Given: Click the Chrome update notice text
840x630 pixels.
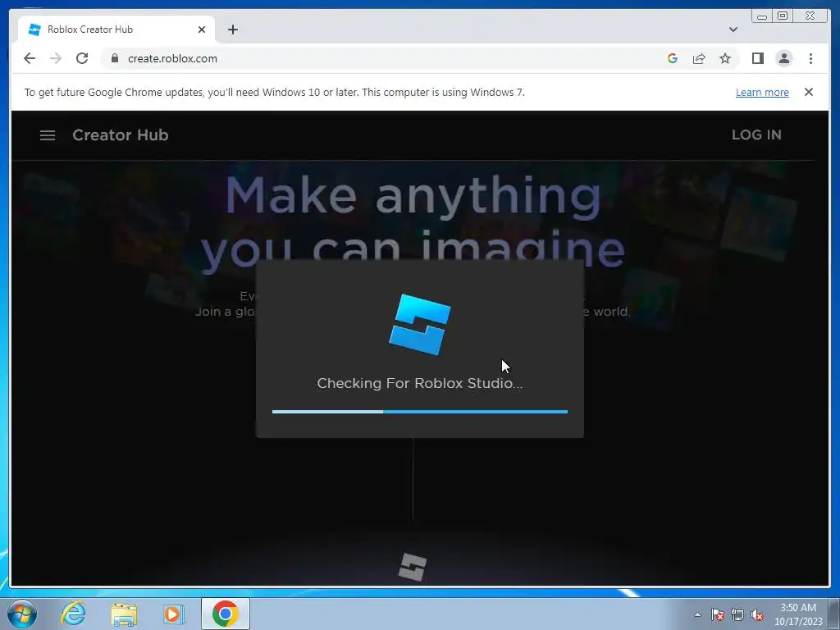Looking at the screenshot, I should [274, 92].
